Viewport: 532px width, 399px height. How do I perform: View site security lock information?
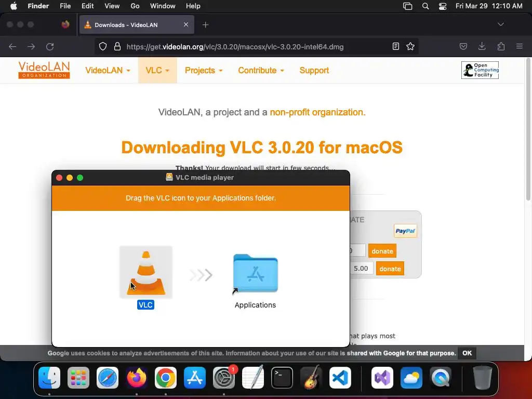tap(117, 46)
